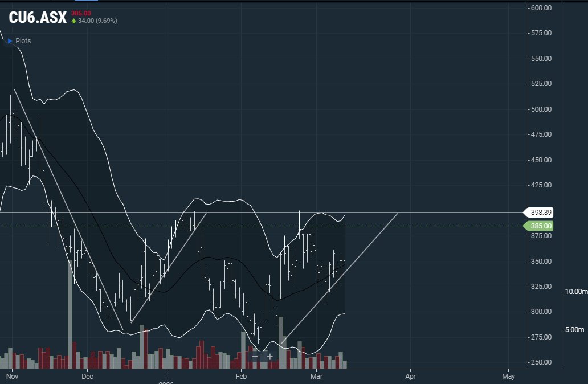Click the 500.00 price axis label
This screenshot has height=384, width=588.
tap(541, 109)
